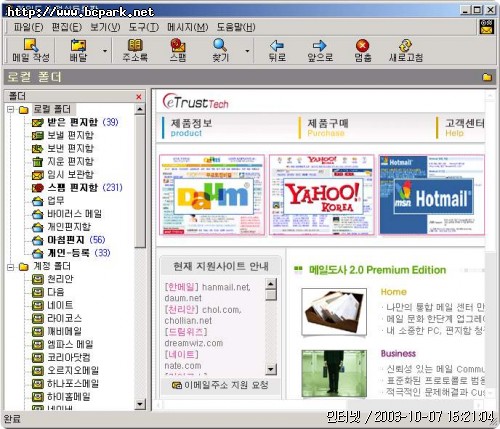Click the eTrust Tech logo
Viewport: 500px width, 429px height.
pos(196,102)
